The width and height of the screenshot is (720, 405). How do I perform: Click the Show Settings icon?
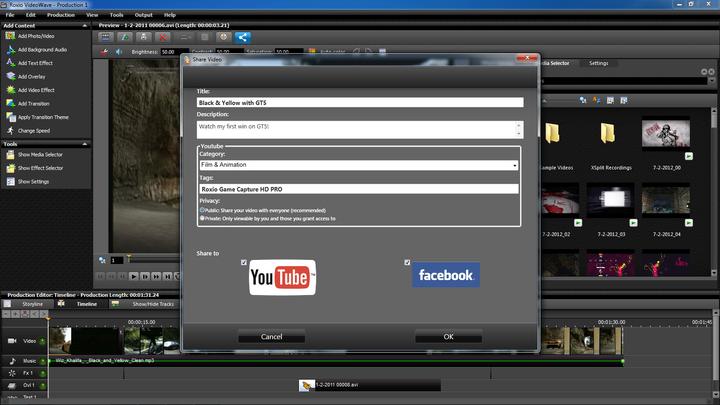click(x=10, y=181)
